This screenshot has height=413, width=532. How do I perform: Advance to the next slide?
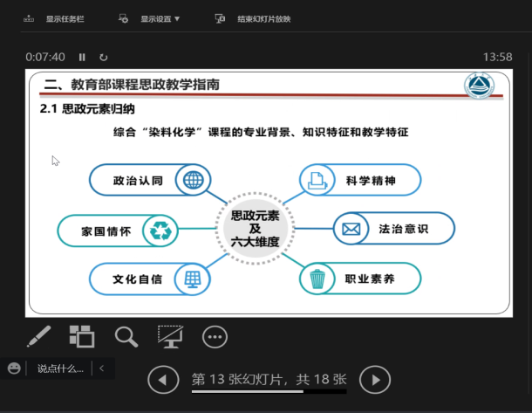tap(375, 380)
